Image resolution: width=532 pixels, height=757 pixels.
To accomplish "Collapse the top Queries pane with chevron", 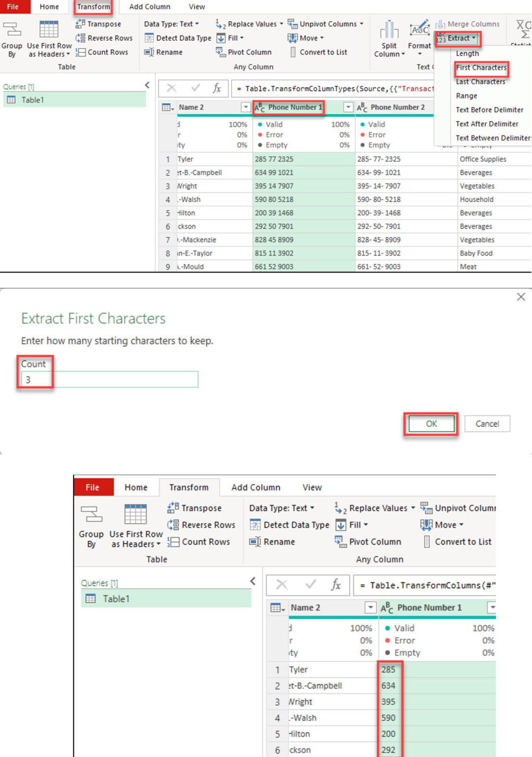I will point(147,85).
